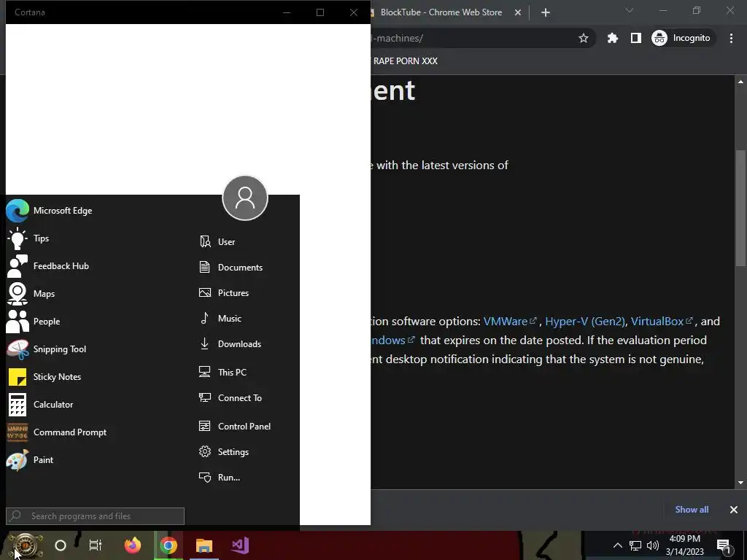Open File Explorer from taskbar
The width and height of the screenshot is (747, 560).
pos(204,545)
